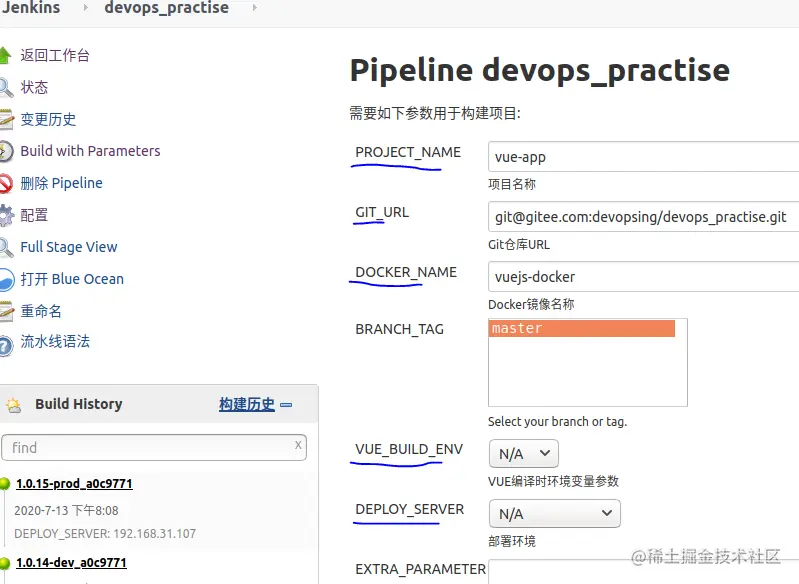
Task: Open the 构建历史 trend link
Action: pos(247,405)
